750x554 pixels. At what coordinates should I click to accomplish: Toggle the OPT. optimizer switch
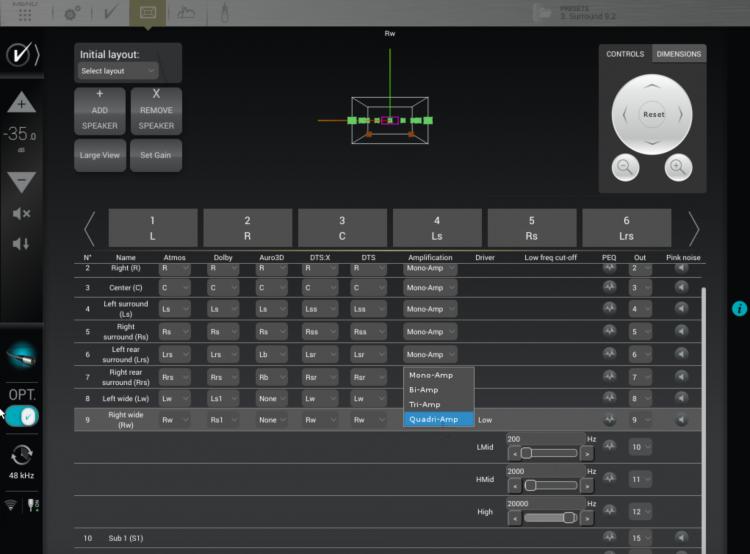pos(22,416)
